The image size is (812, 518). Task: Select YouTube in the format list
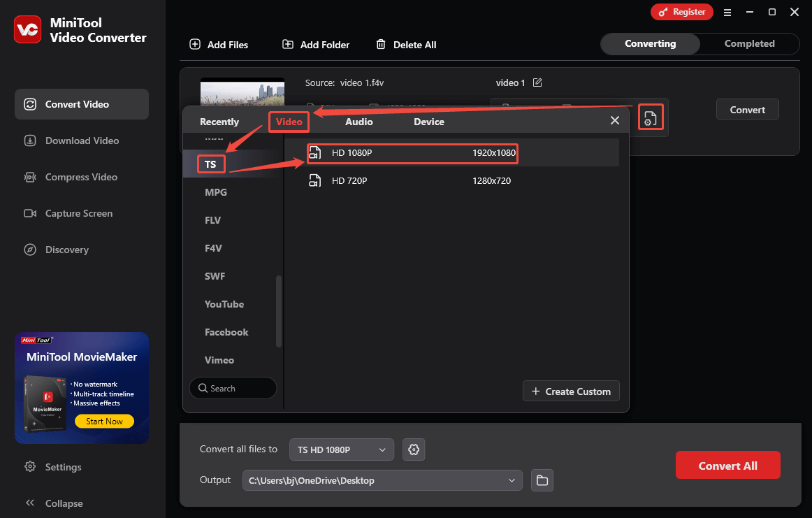pyautogui.click(x=224, y=304)
